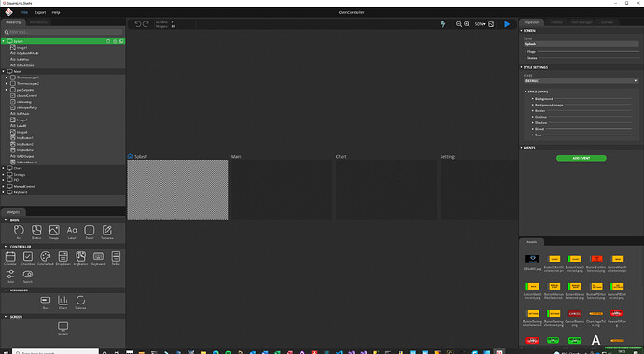Image resolution: width=644 pixels, height=354 pixels.
Task: Open the Export menu
Action: click(40, 12)
